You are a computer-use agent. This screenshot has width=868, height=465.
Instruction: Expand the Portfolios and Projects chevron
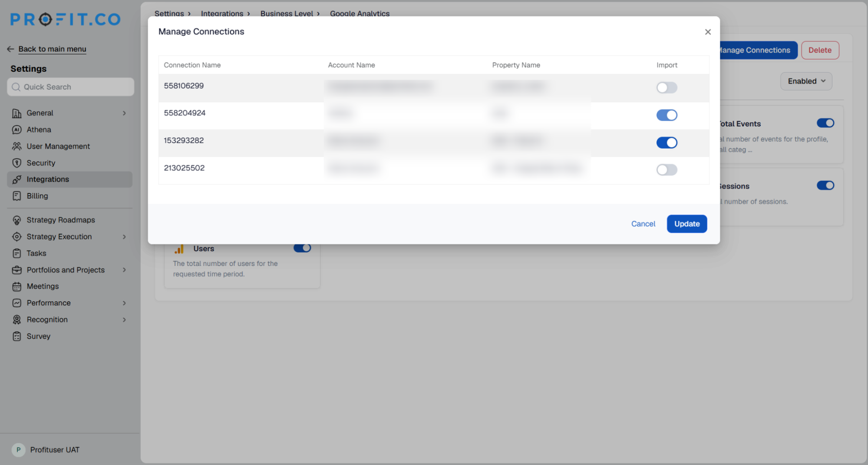[x=124, y=270]
